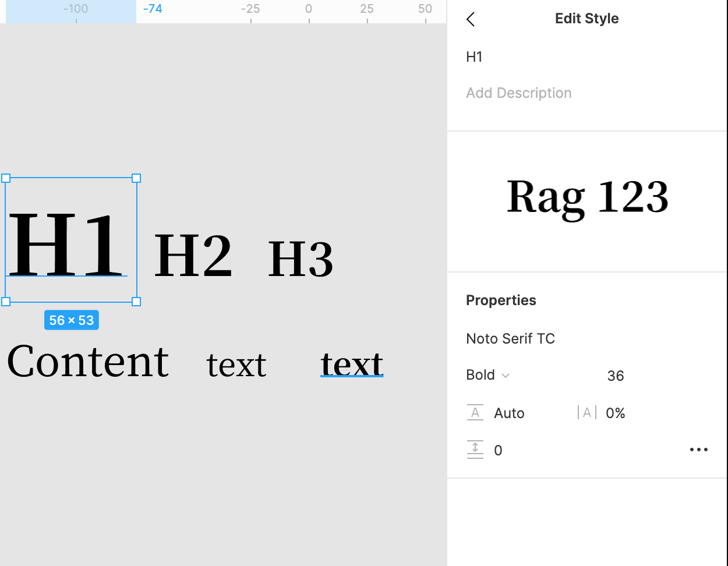Viewport: 728px width, 566px height.
Task: Click the Add Description field
Action: [518, 93]
